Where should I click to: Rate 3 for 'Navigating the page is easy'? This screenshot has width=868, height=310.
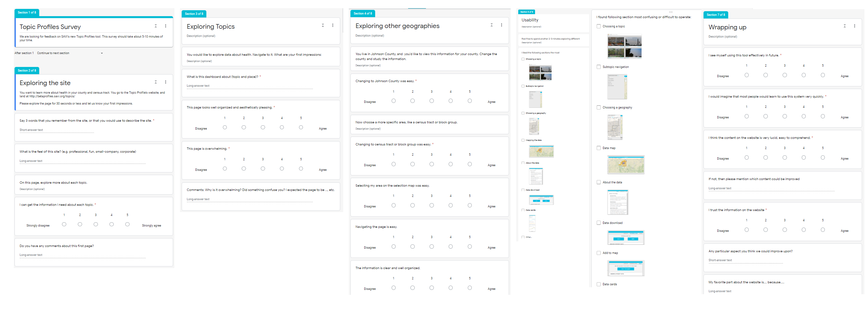click(x=432, y=247)
